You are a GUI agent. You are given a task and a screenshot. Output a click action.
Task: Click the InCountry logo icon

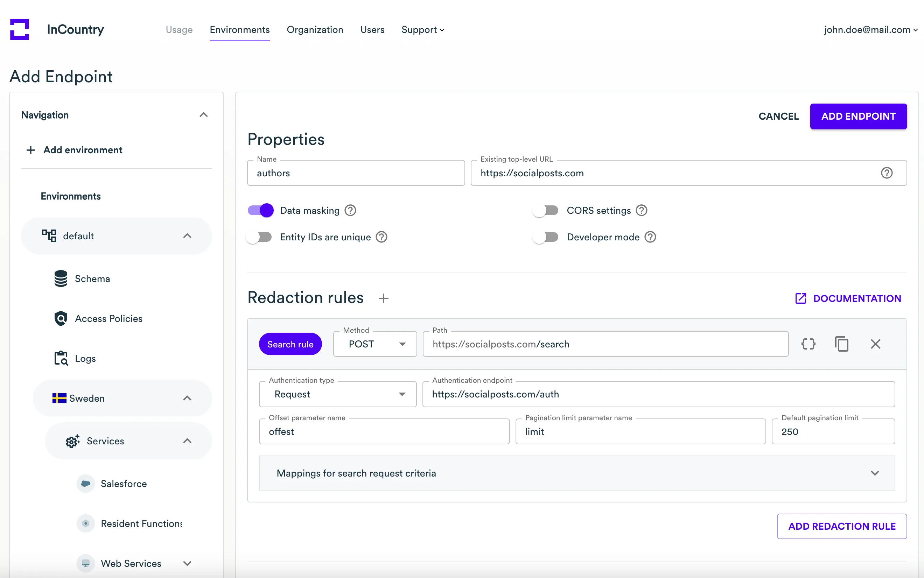(20, 29)
